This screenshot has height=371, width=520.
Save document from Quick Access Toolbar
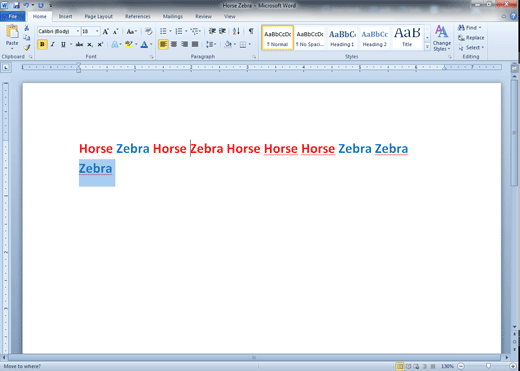pos(16,5)
